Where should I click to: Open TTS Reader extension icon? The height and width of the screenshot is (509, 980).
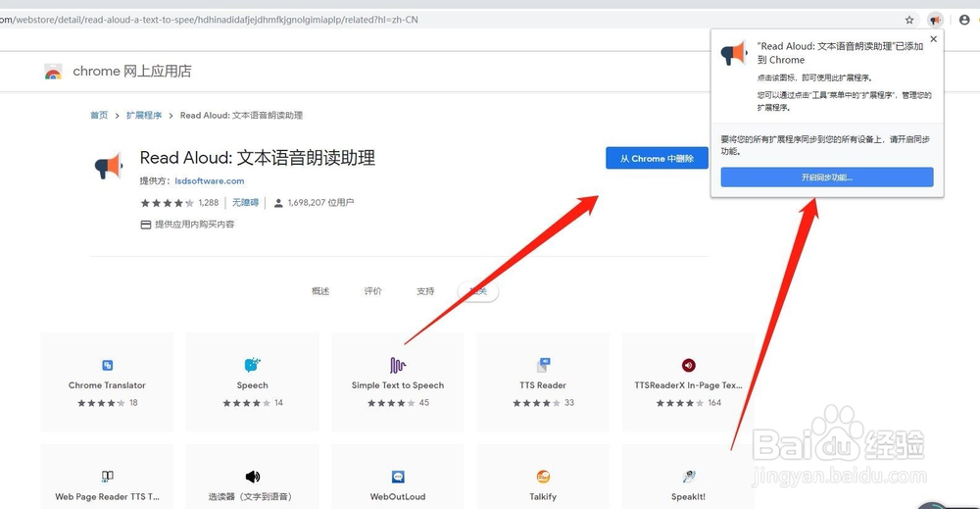(x=543, y=365)
